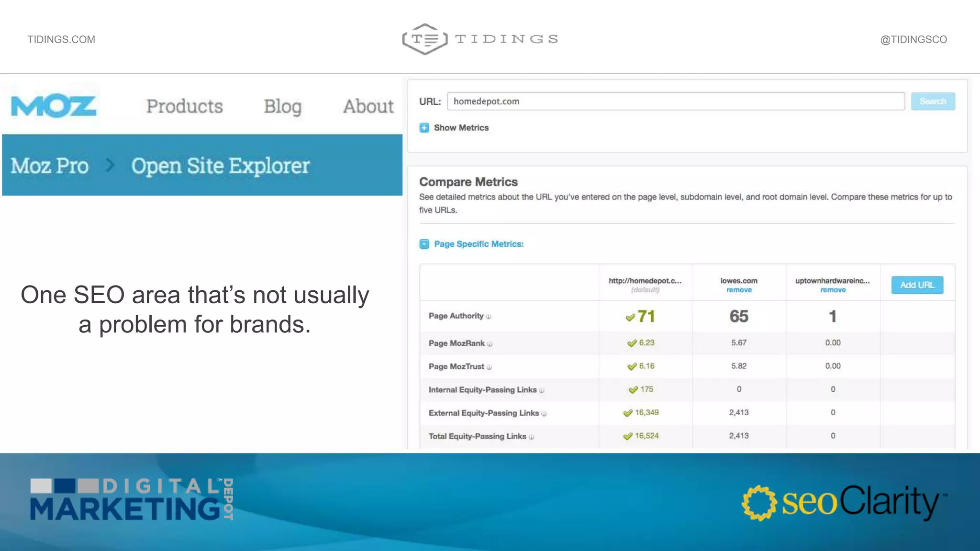Click info icon beside Page Authority
The width and height of the screenshot is (980, 551).
click(489, 317)
